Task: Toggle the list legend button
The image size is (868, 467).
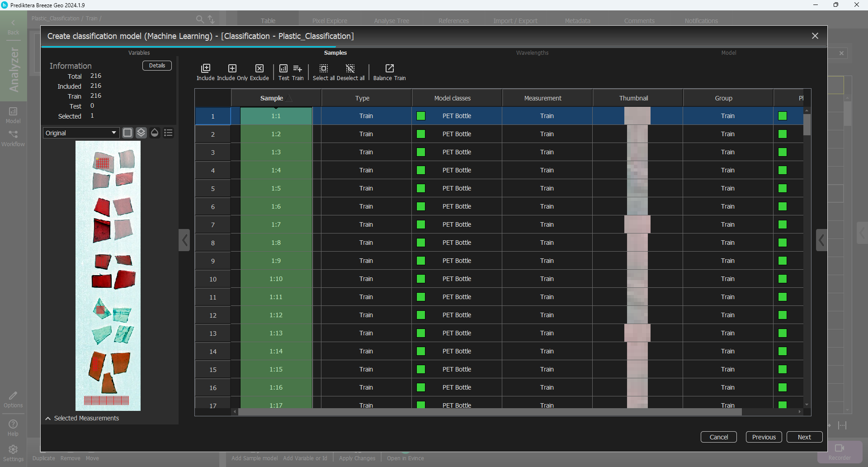Action: 168,133
